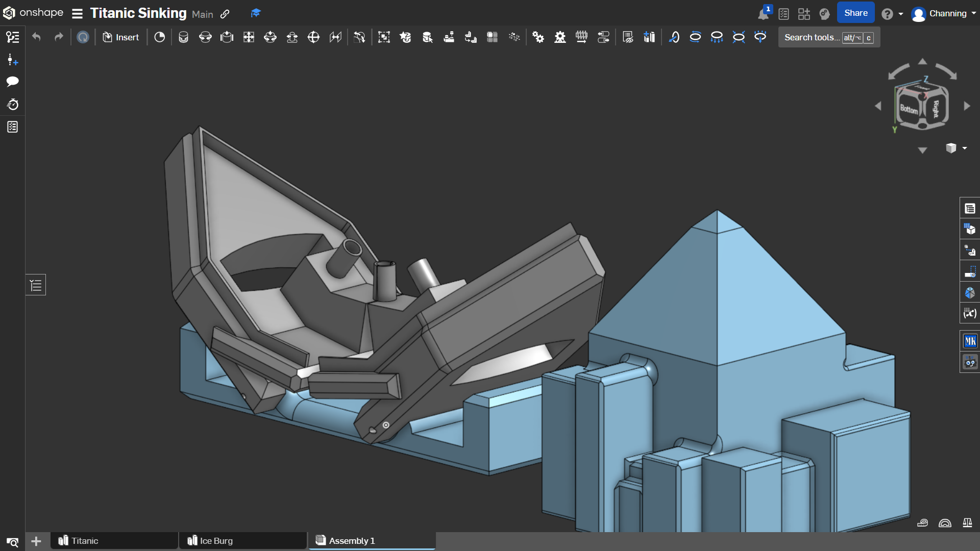Screen dimensions: 980x551
Task: Open the comments panel icon
Action: point(12,82)
